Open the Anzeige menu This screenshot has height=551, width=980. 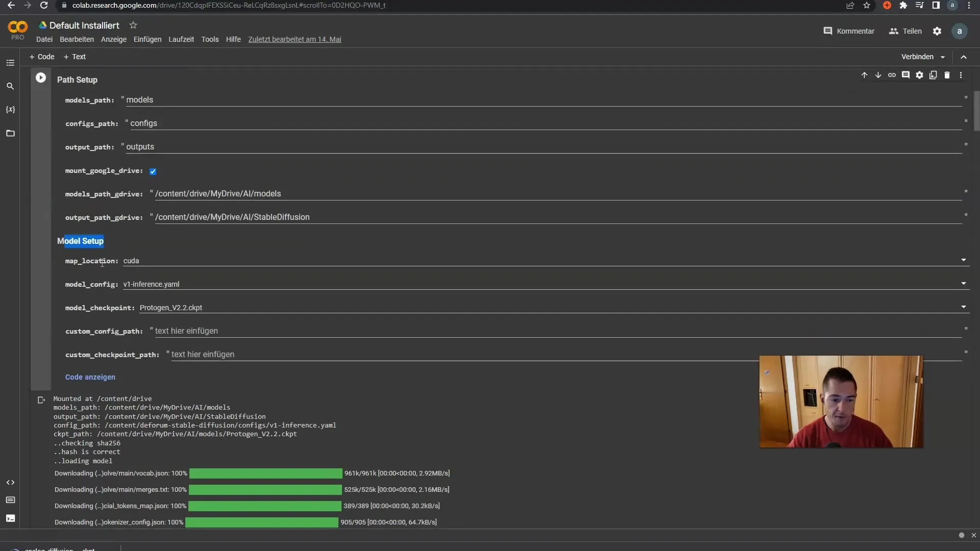click(x=114, y=39)
